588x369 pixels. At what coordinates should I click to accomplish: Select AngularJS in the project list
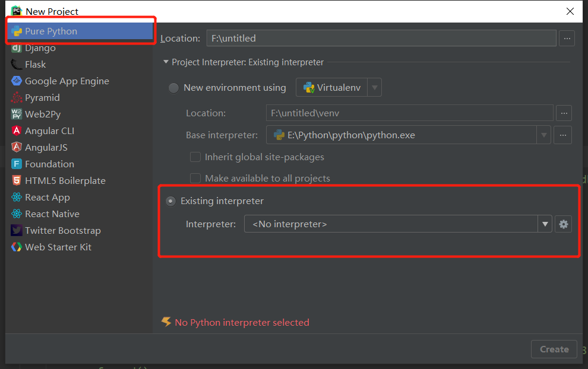click(80, 148)
